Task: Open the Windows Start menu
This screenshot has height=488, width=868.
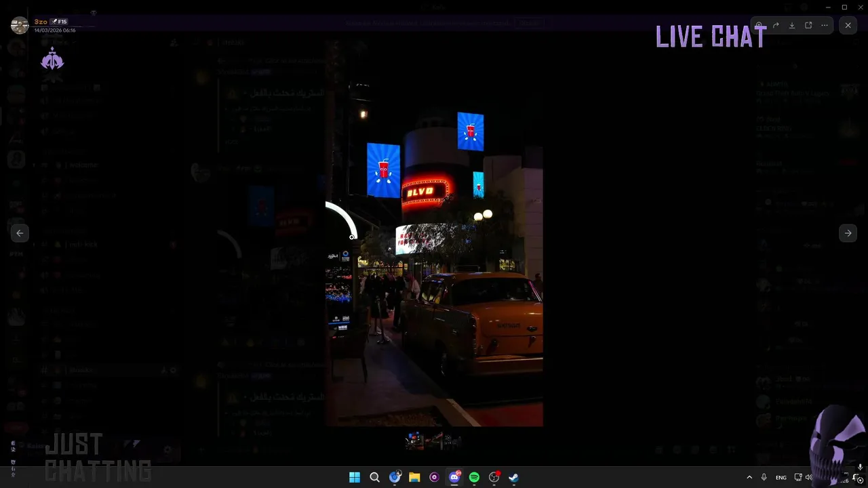Action: coord(355,477)
